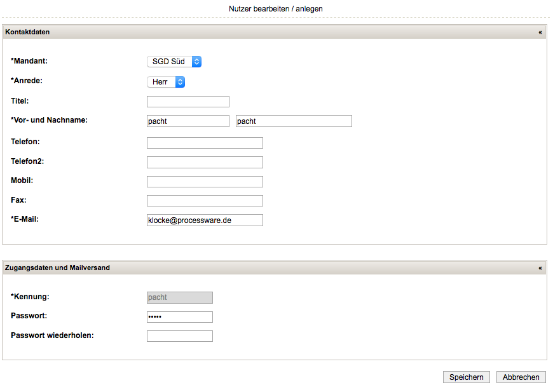This screenshot has width=553, height=392.
Task: Collapse the Kontaktdaten panel with chevron icon
Action: [x=540, y=32]
